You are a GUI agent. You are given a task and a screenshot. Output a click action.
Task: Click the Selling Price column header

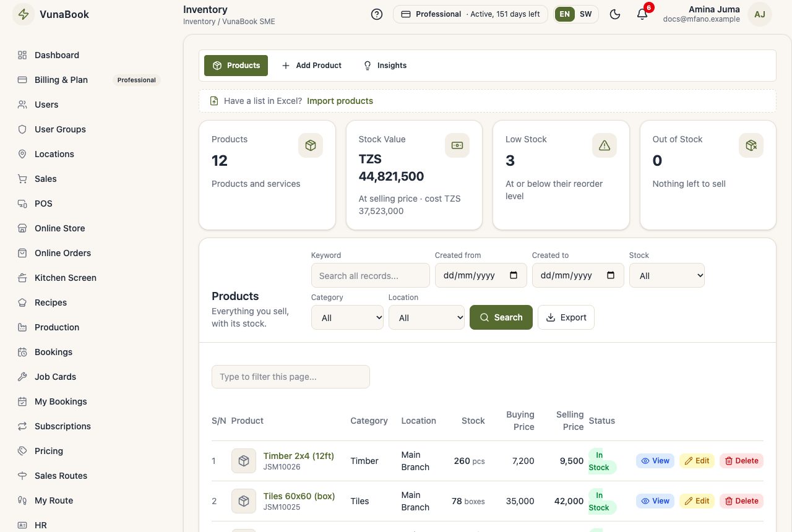[x=570, y=421]
